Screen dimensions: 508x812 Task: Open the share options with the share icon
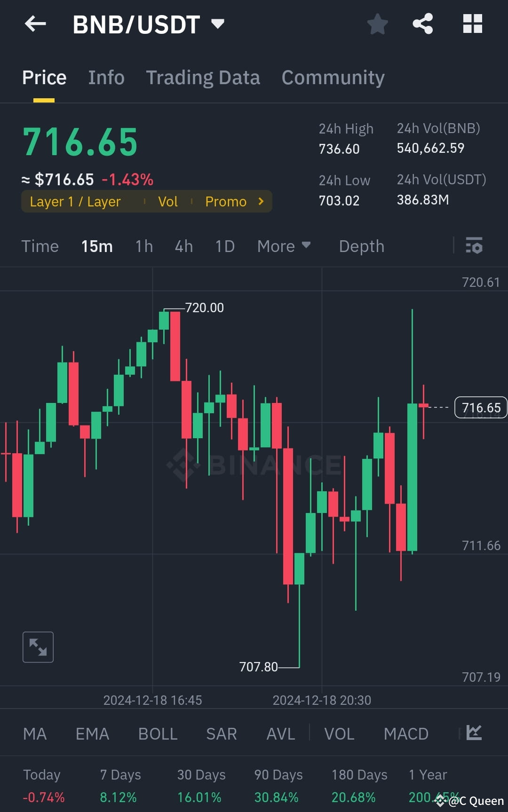(x=423, y=24)
